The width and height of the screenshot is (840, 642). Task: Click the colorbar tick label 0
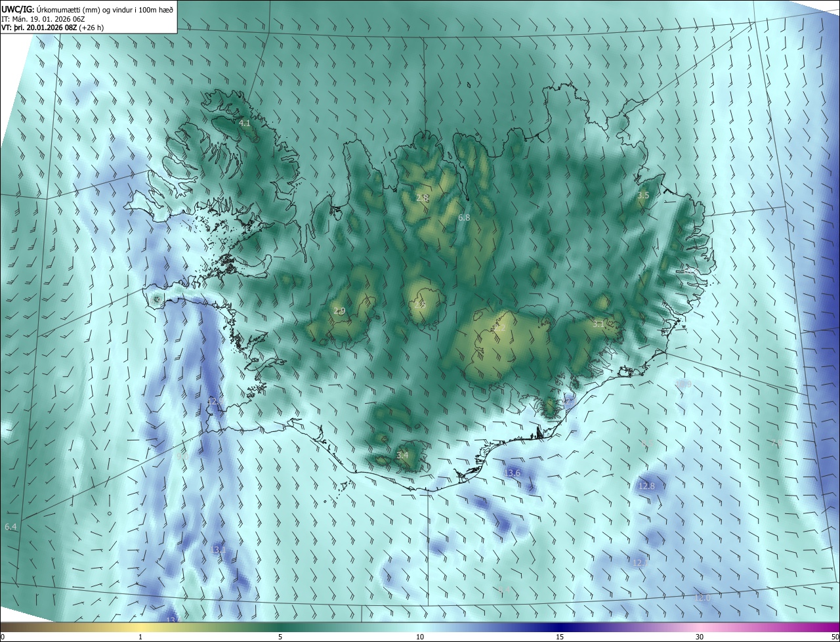click(3, 637)
